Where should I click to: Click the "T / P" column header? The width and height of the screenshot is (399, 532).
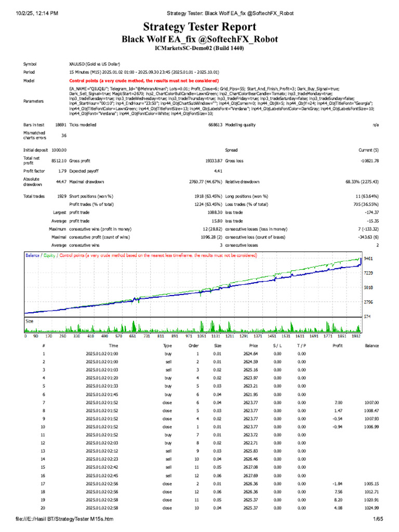coord(301,345)
